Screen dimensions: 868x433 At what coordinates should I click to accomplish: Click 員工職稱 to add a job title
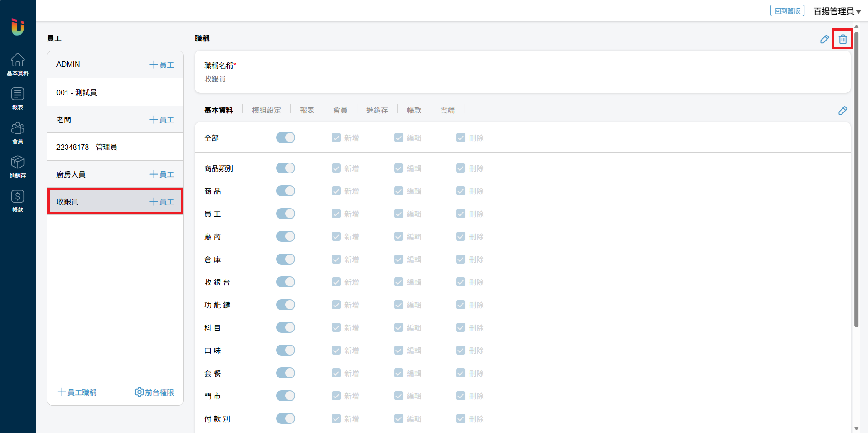77,392
